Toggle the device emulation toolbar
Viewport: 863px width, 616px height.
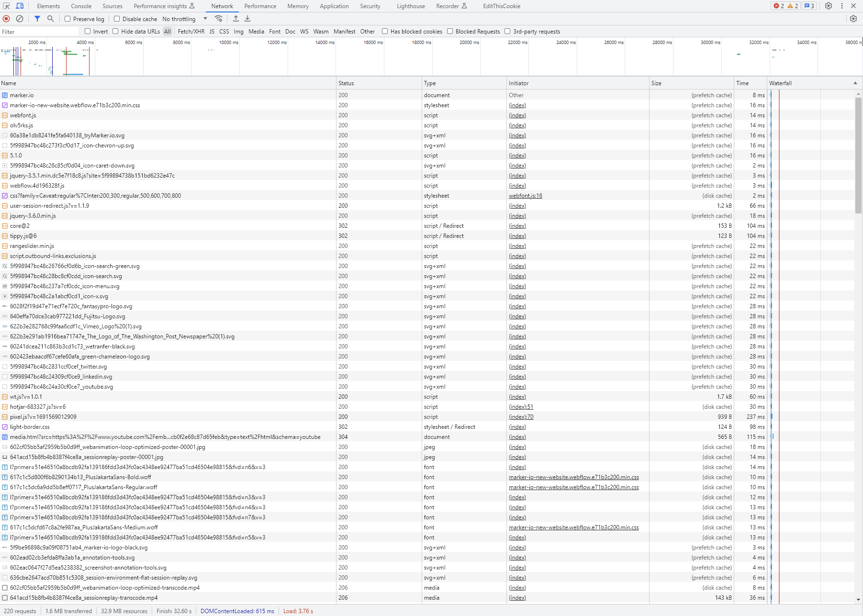[19, 6]
